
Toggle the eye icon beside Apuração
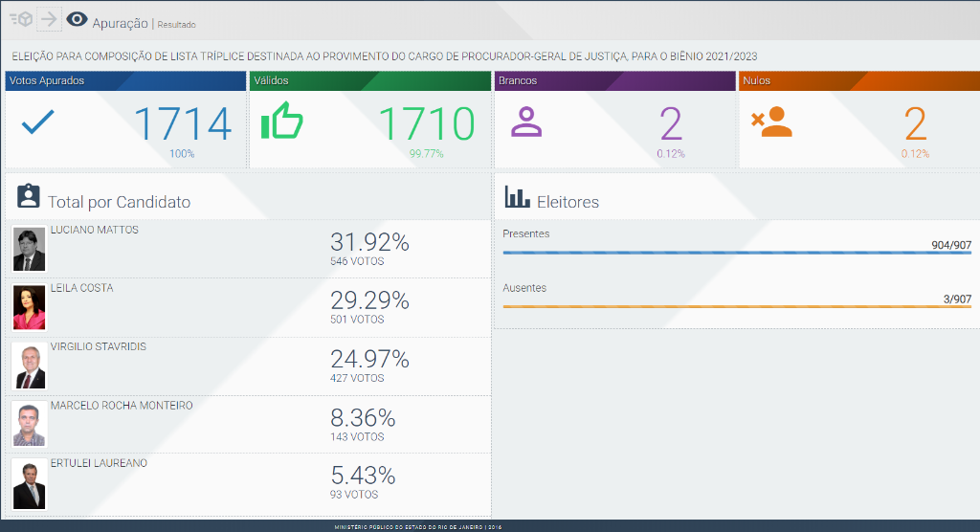pos(78,20)
